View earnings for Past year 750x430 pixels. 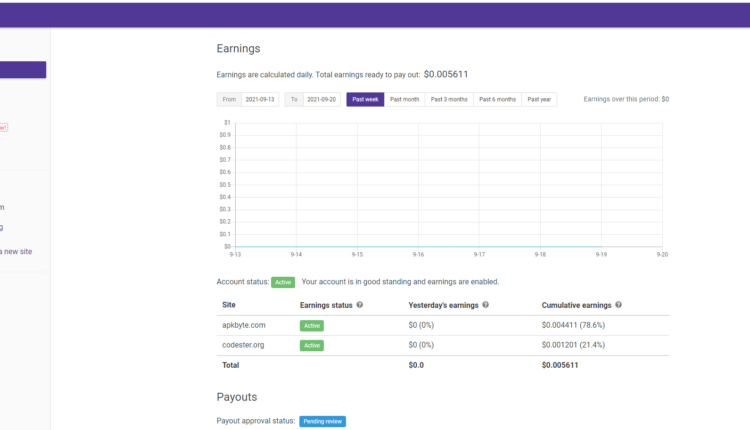(x=539, y=99)
